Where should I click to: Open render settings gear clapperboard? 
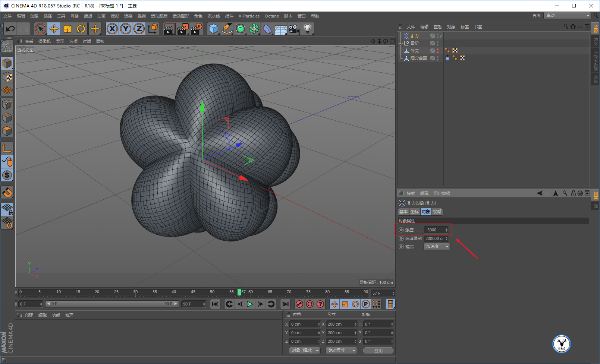click(196, 29)
